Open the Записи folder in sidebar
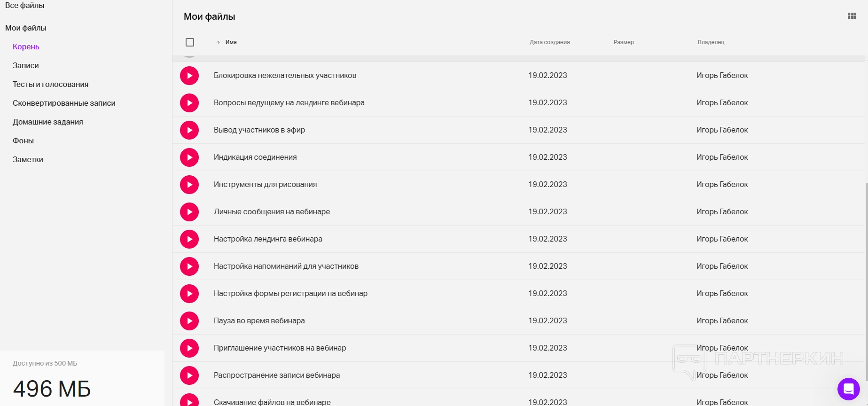868x406 pixels. (x=26, y=66)
